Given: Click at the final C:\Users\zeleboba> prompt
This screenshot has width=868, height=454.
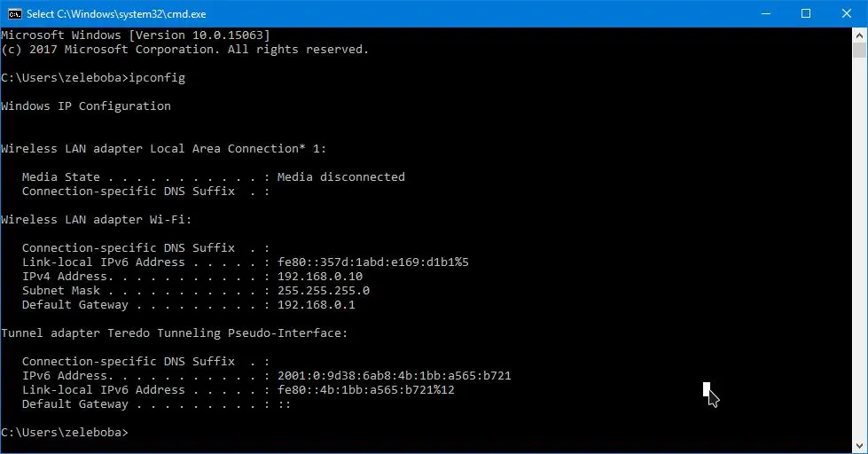Looking at the screenshot, I should coord(64,433).
